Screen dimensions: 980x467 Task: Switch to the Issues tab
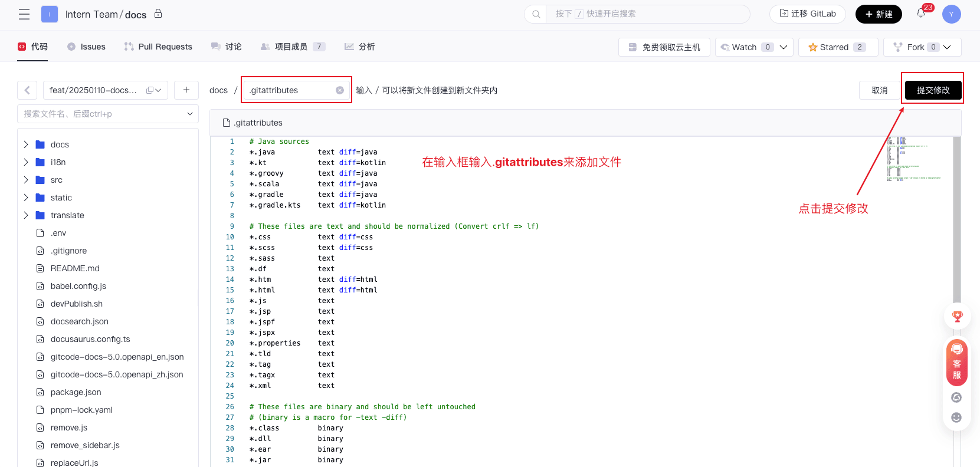click(87, 47)
